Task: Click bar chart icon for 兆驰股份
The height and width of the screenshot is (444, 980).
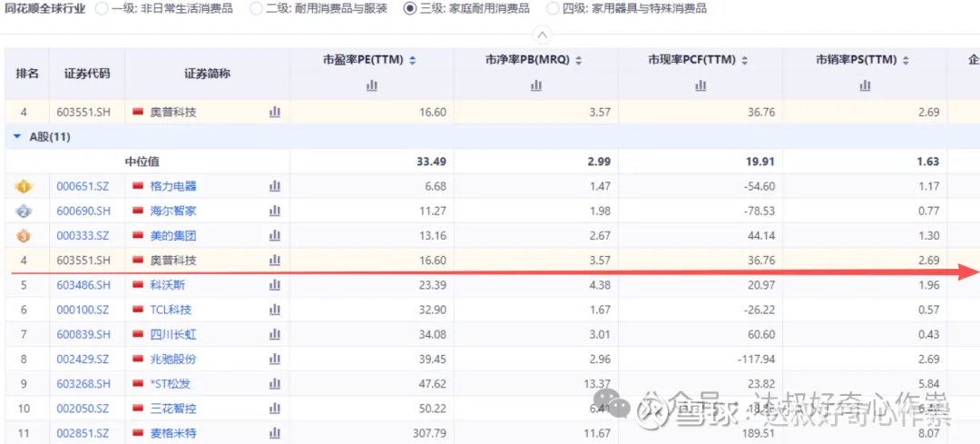Action: click(x=274, y=359)
